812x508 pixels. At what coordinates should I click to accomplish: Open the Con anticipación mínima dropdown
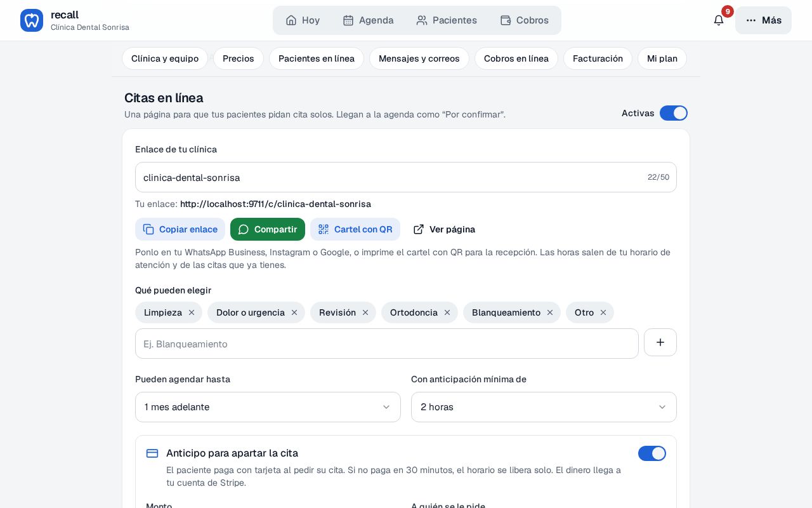(544, 407)
